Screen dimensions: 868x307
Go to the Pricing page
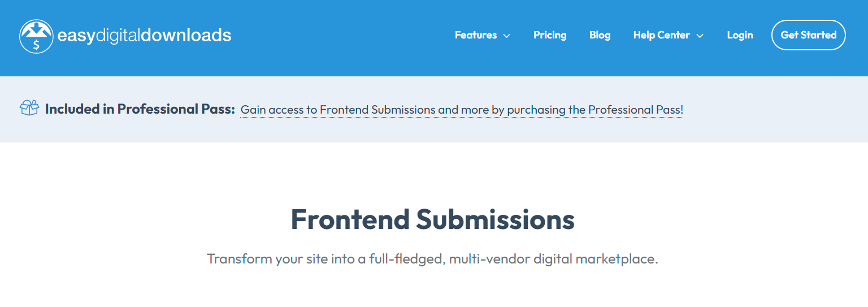click(x=550, y=35)
